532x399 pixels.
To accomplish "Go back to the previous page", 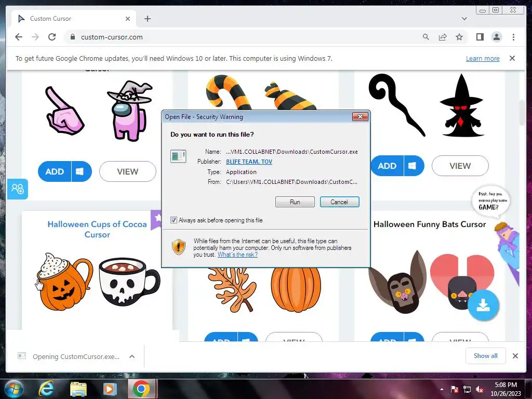I will [x=19, y=37].
